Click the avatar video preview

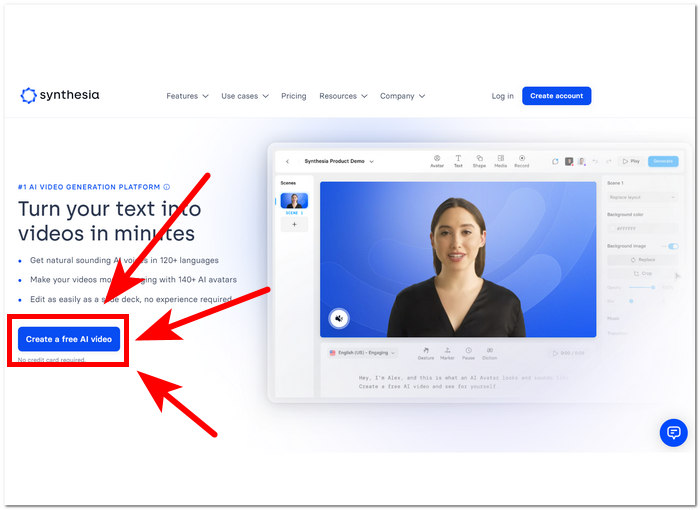[x=458, y=259]
